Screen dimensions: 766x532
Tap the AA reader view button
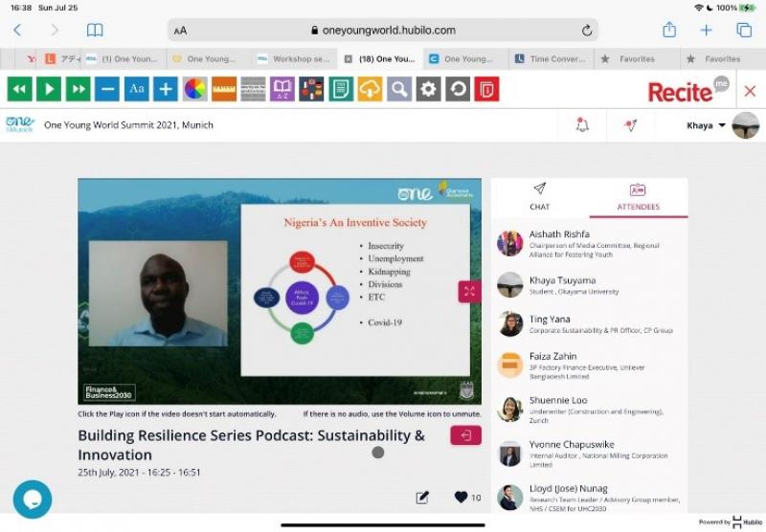click(180, 31)
